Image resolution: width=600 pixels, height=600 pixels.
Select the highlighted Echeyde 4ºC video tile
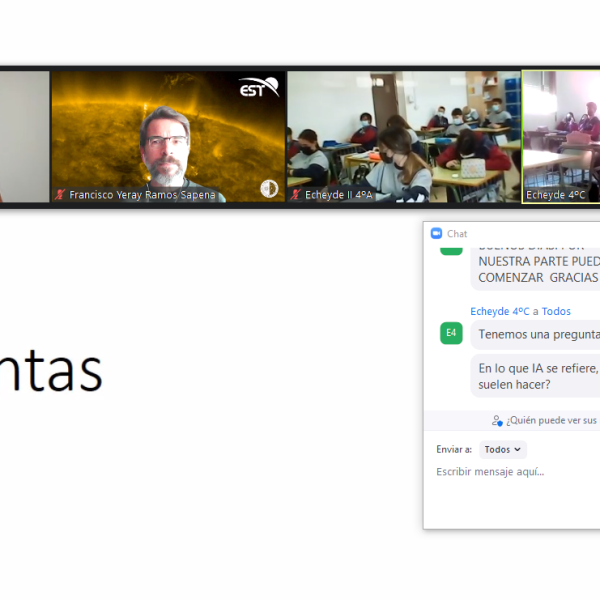tap(562, 135)
